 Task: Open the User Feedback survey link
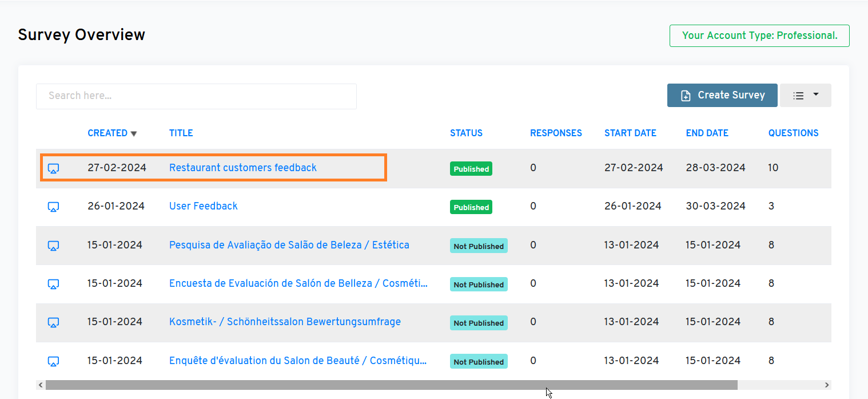coord(203,206)
